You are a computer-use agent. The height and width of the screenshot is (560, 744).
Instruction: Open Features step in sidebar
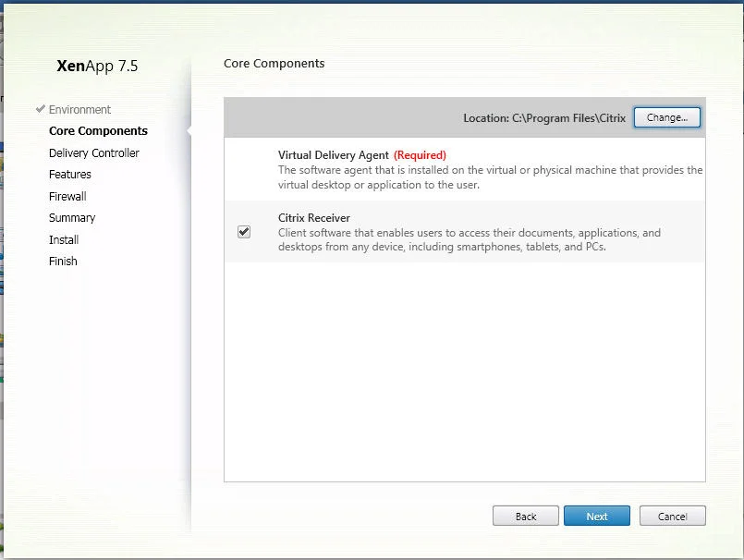pyautogui.click(x=69, y=174)
